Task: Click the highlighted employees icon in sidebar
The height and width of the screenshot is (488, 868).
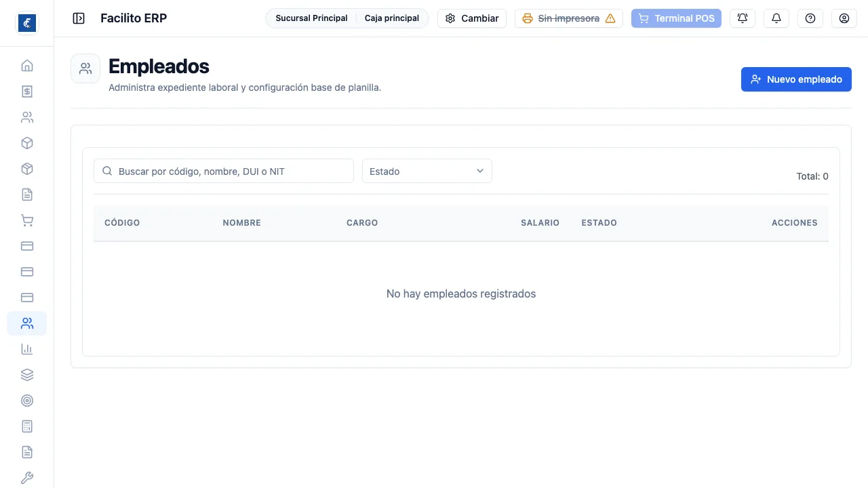Action: tap(27, 323)
